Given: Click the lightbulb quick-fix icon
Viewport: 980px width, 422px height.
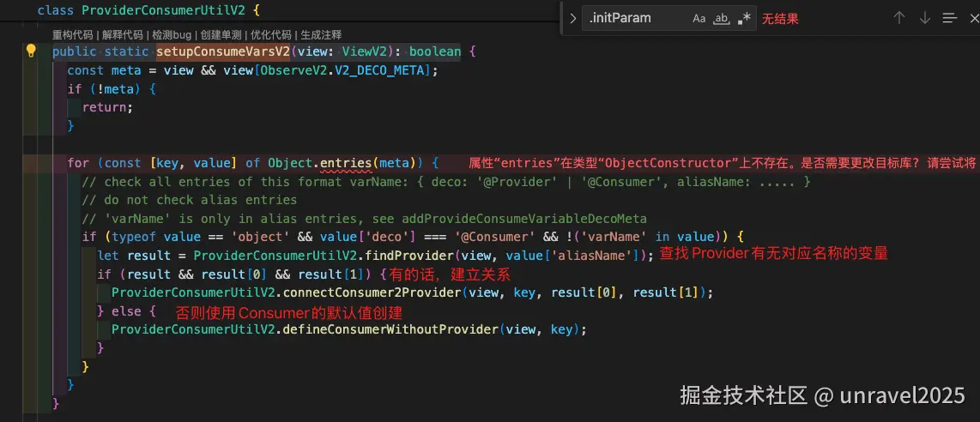Looking at the screenshot, I should click(31, 51).
